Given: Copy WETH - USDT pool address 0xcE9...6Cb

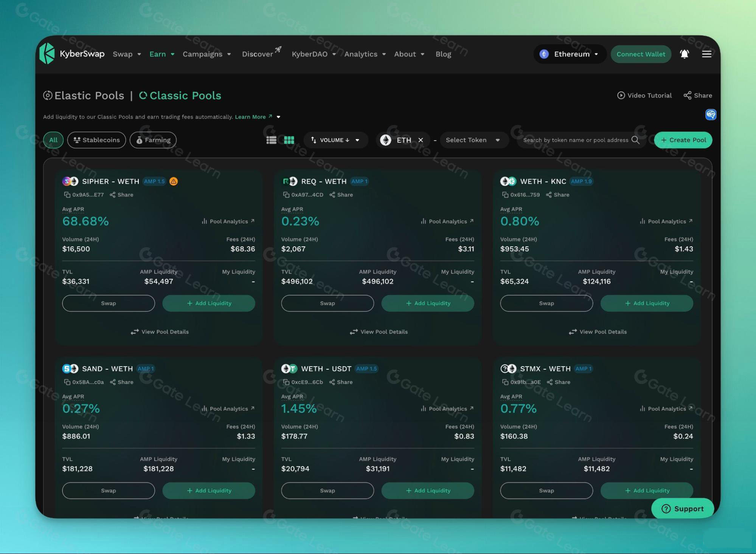Looking at the screenshot, I should (286, 382).
